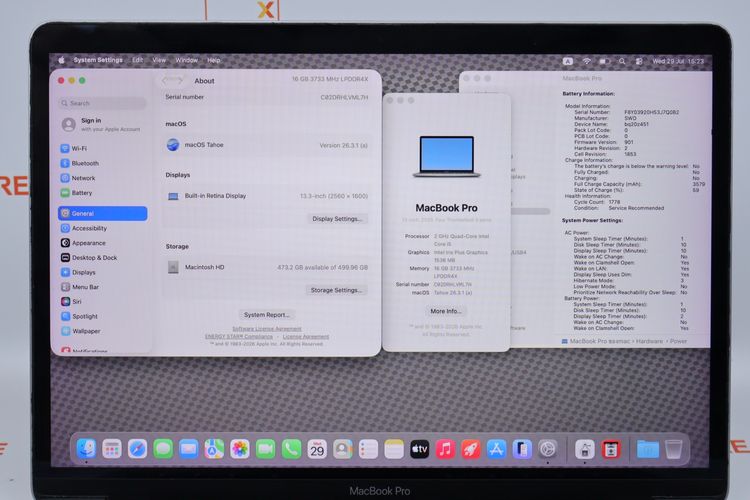
Task: Open Music app in the Dock
Action: pyautogui.click(x=445, y=449)
